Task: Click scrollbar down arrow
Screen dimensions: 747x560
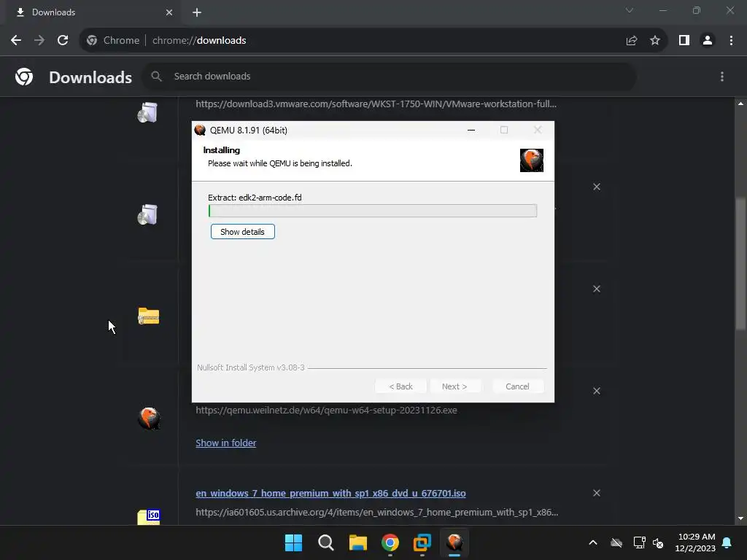Action: [x=740, y=518]
